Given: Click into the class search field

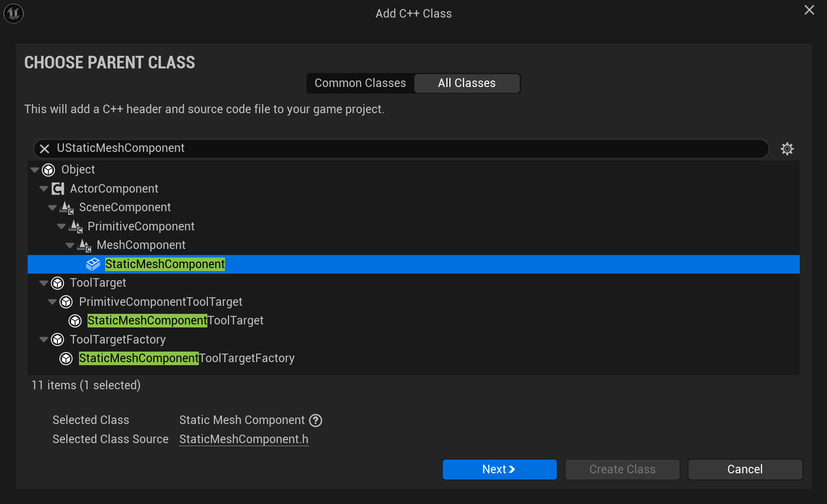Looking at the screenshot, I should coord(403,148).
